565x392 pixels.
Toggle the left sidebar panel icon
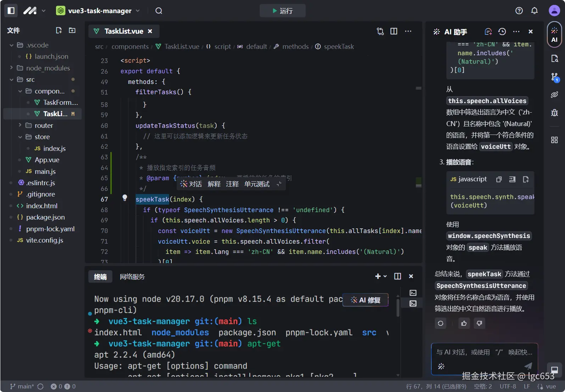pyautogui.click(x=11, y=11)
